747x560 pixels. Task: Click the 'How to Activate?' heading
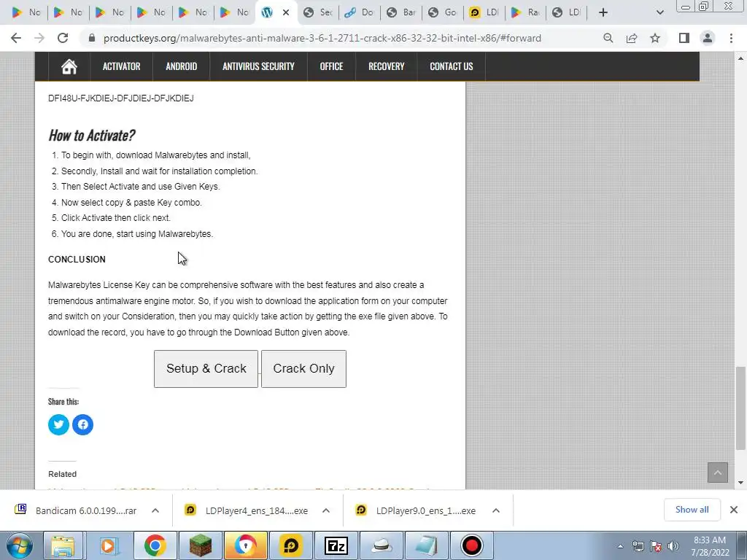point(91,135)
